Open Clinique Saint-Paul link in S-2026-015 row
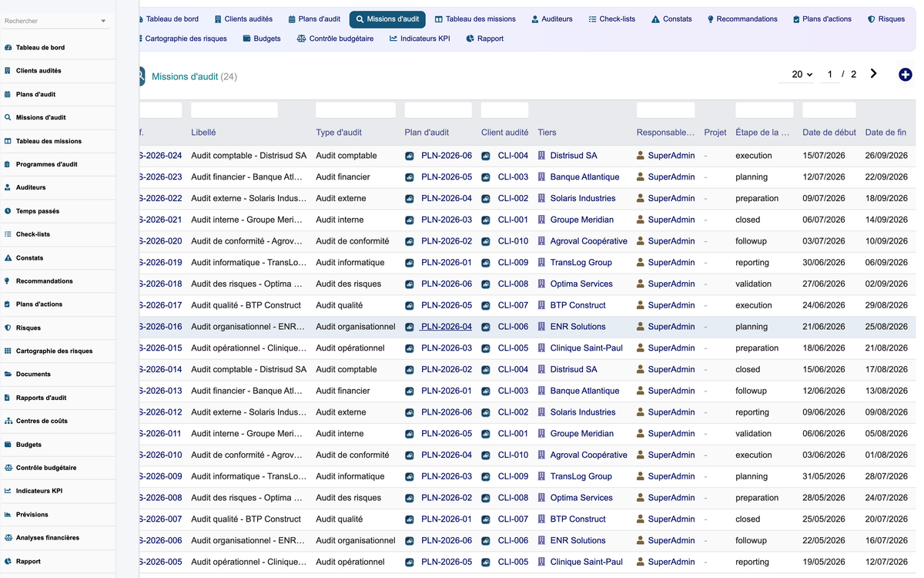Screen dimensions: 924x578 click(586, 348)
